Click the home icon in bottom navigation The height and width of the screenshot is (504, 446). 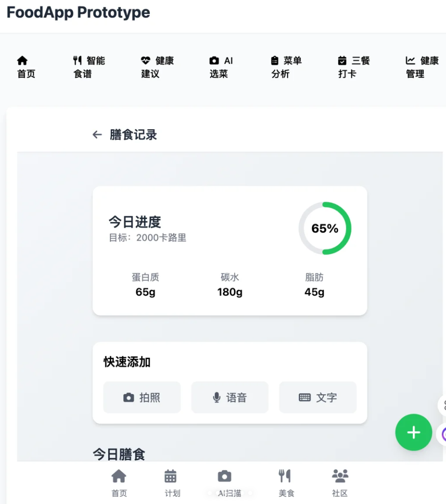click(119, 476)
